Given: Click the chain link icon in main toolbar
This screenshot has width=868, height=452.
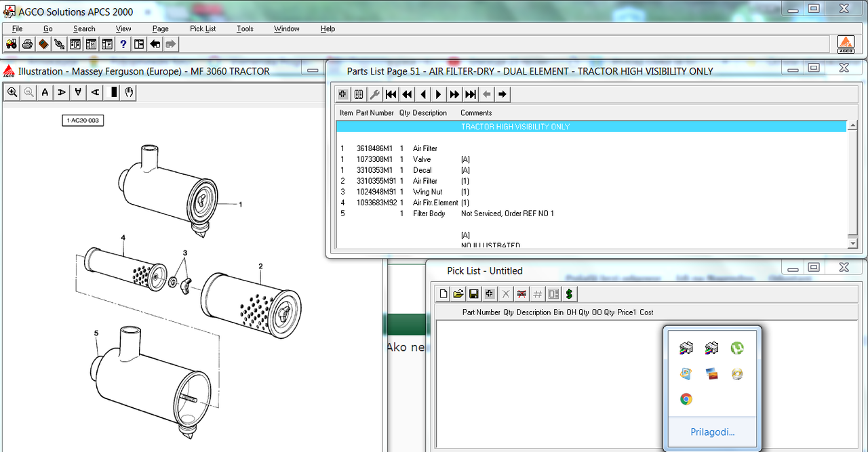Looking at the screenshot, I should tap(59, 44).
